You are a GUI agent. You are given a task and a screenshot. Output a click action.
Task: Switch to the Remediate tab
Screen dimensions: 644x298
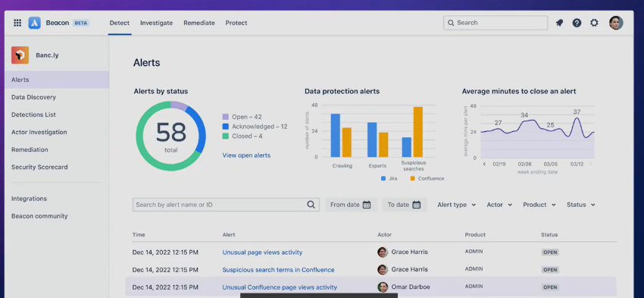[x=199, y=23]
